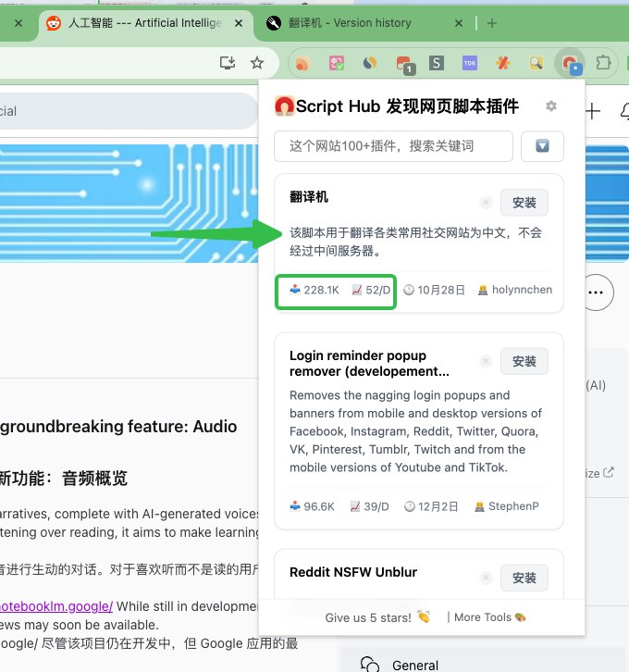Click the gray S extension icon
Image resolution: width=629 pixels, height=672 pixels.
point(437,63)
